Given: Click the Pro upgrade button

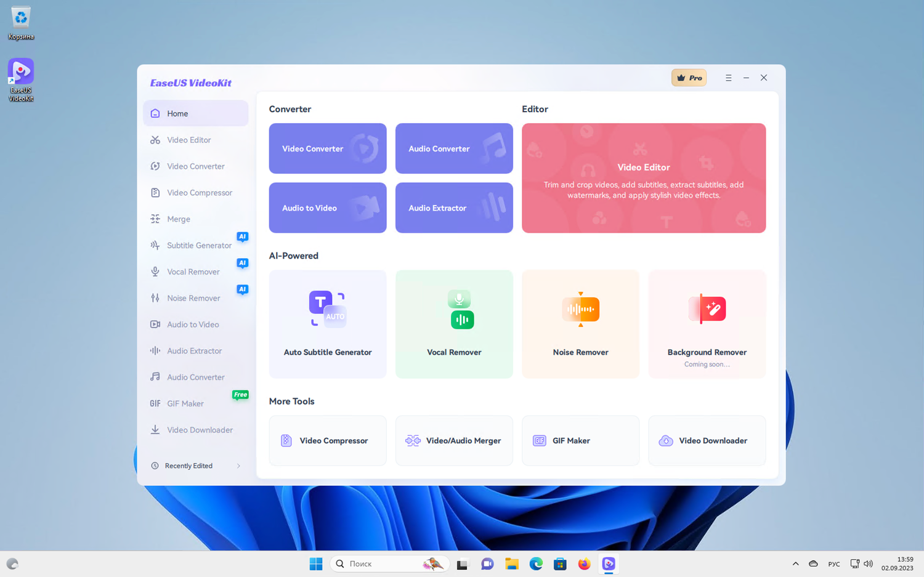Looking at the screenshot, I should tap(689, 78).
